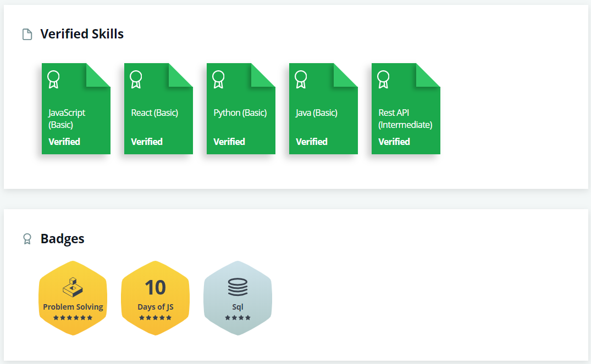Open the Java (Basic) verified certificate

[323, 109]
